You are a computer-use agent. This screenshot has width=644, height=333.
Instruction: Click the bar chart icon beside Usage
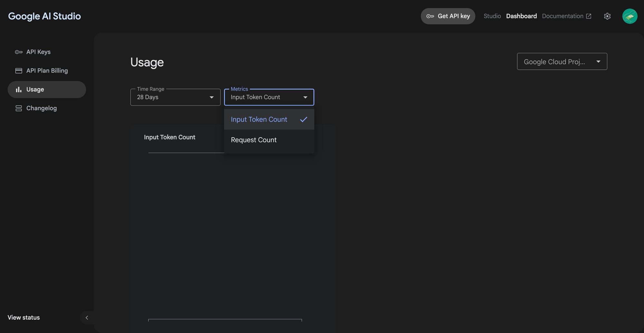(19, 90)
